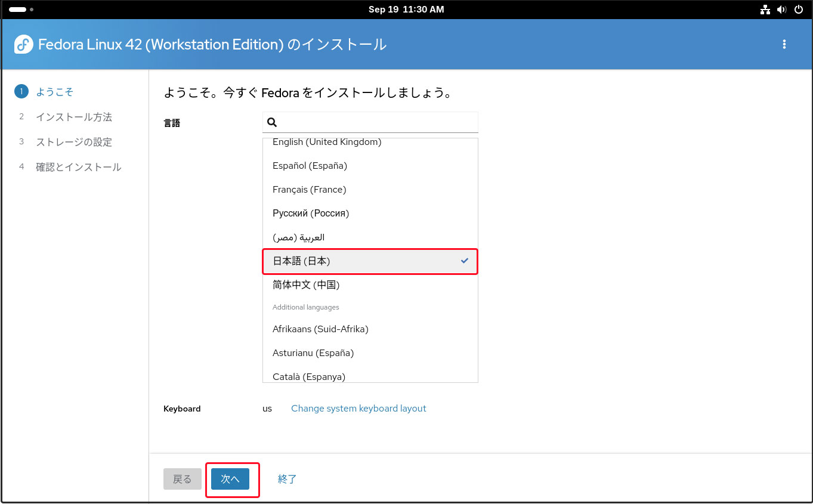
Task: Click the 戻る button
Action: point(183,479)
